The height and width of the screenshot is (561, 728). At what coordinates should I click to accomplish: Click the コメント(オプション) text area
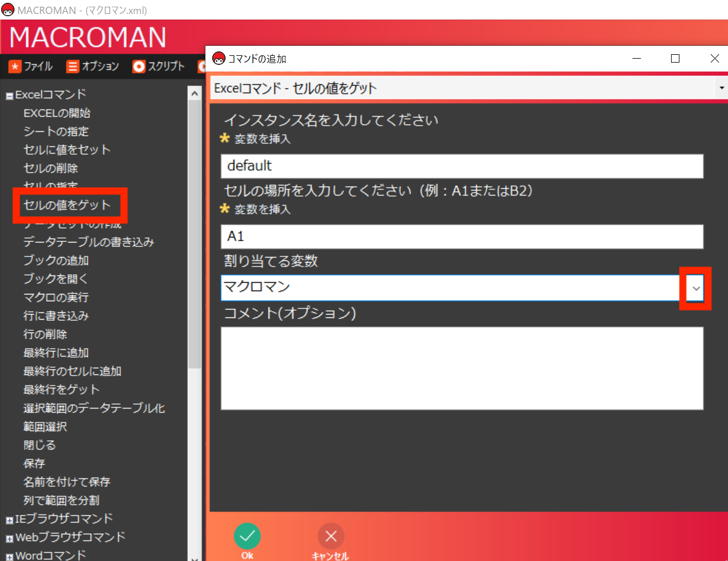[x=462, y=368]
